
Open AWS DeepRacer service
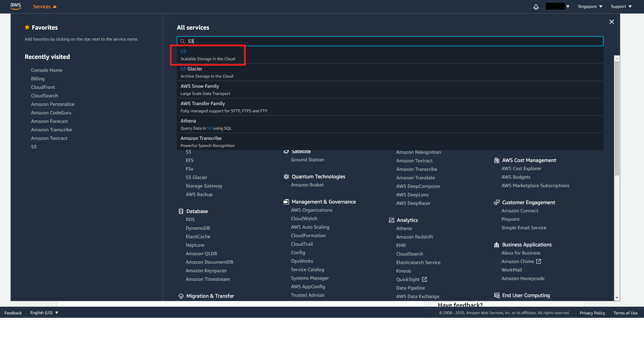click(x=413, y=203)
